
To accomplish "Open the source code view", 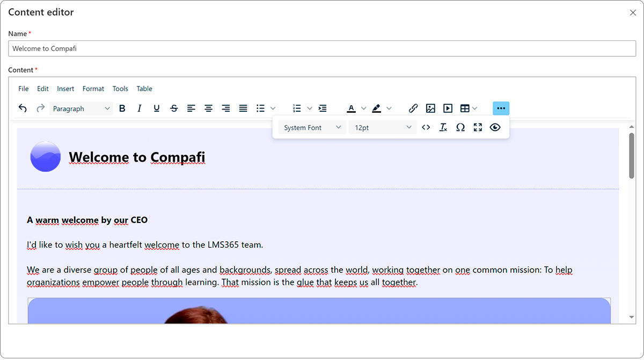I will click(426, 127).
